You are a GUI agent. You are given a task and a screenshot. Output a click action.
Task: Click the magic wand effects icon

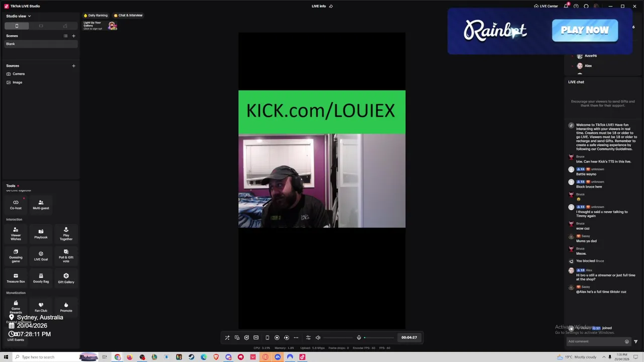(x=227, y=338)
